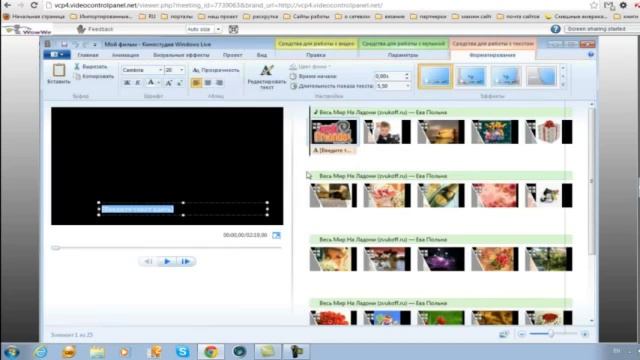Select the gift box clip thumbnail
The width and height of the screenshot is (640, 360).
pyautogui.click(x=549, y=132)
